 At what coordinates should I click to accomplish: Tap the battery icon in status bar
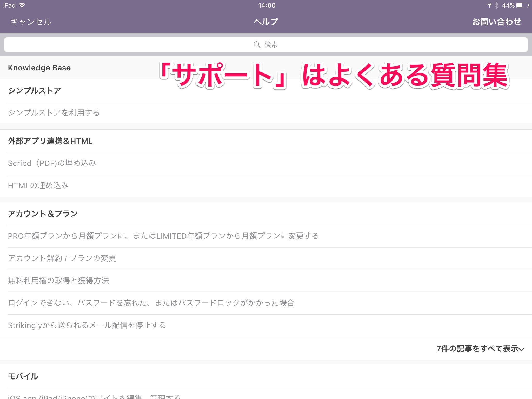coord(523,5)
